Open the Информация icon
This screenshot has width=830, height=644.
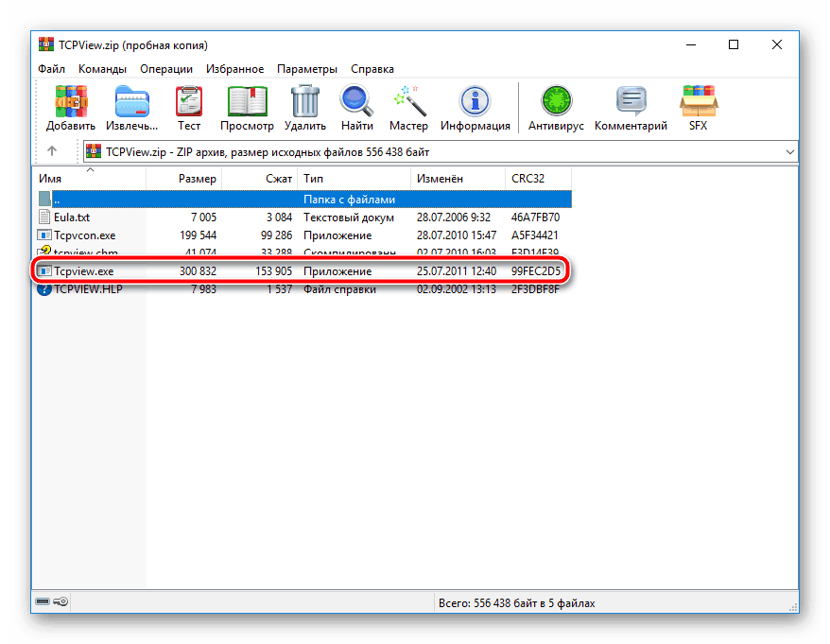coord(474,100)
